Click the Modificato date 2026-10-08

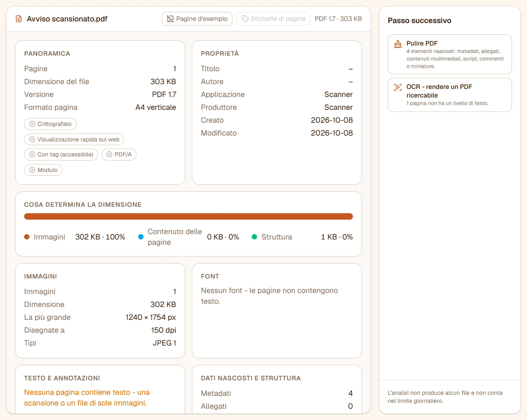point(332,133)
